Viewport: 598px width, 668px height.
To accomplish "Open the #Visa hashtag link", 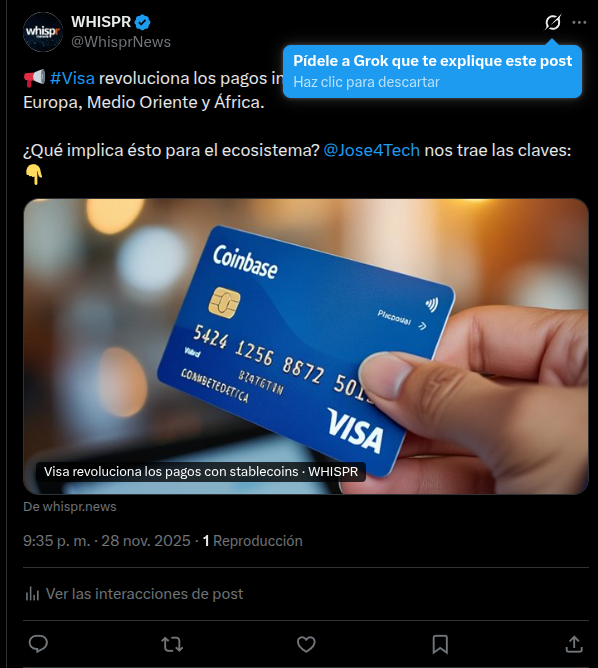I will (72, 78).
